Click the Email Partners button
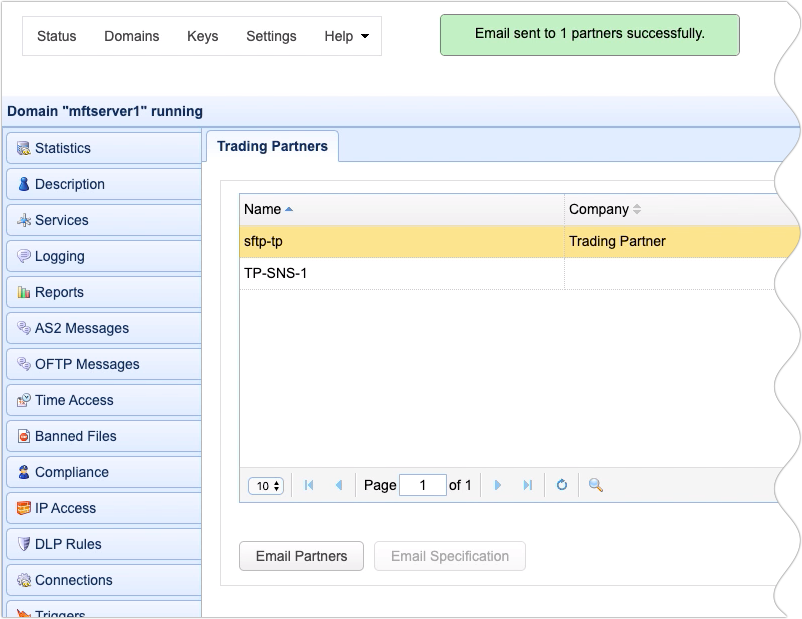The image size is (802, 619). point(300,557)
